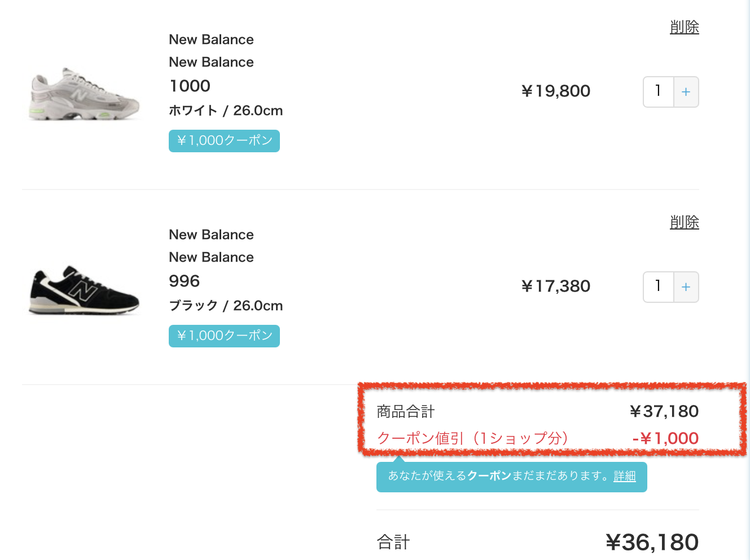Remove the New Balance 996 using 削除

(x=684, y=222)
